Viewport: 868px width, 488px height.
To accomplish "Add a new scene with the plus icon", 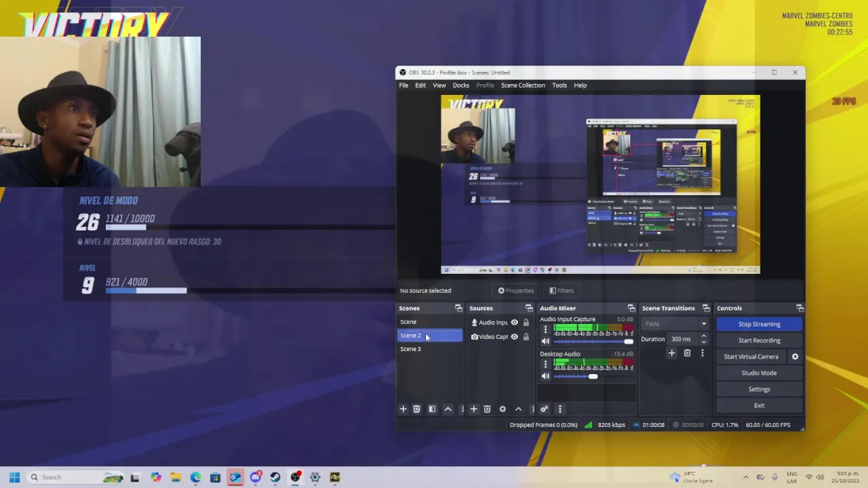I will point(403,409).
